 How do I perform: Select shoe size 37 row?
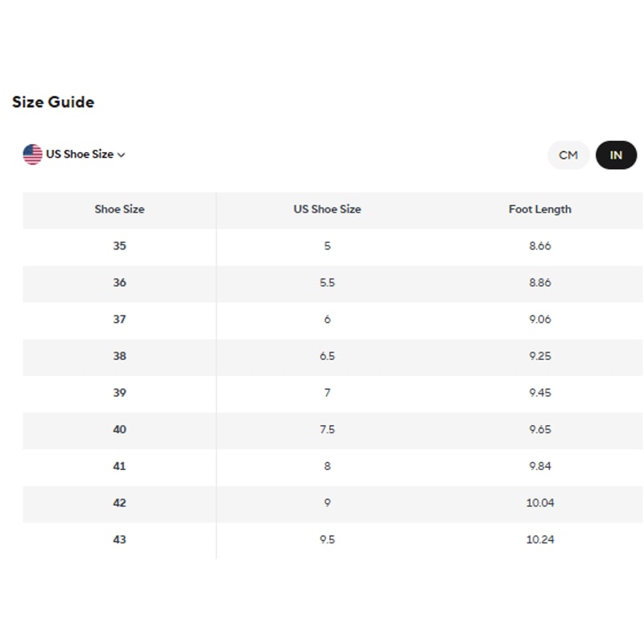(x=119, y=320)
